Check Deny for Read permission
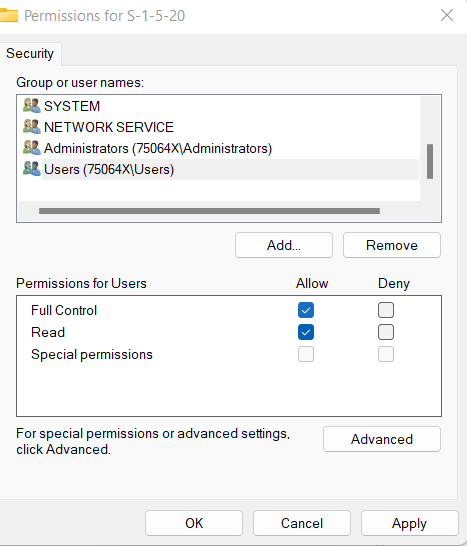The height and width of the screenshot is (546, 467). tap(386, 332)
